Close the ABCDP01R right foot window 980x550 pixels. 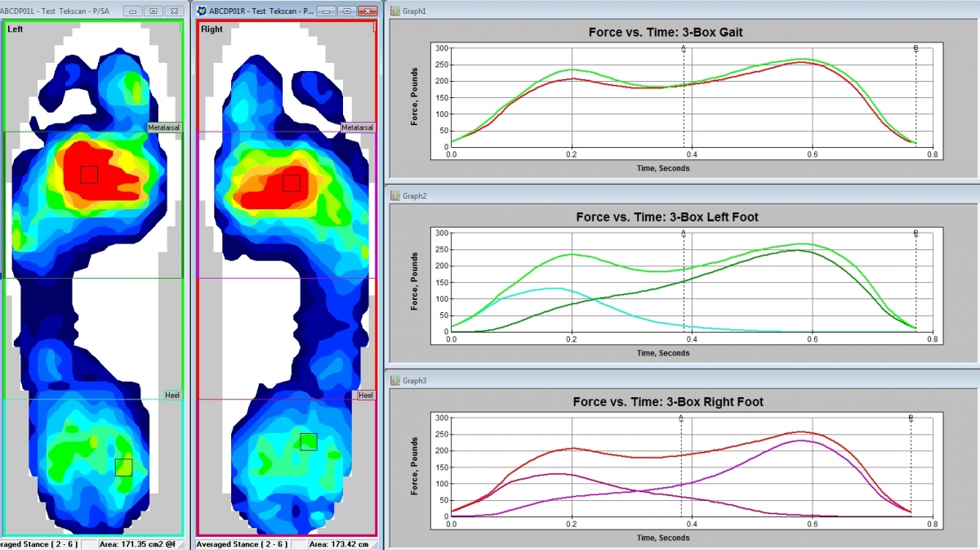click(x=367, y=11)
